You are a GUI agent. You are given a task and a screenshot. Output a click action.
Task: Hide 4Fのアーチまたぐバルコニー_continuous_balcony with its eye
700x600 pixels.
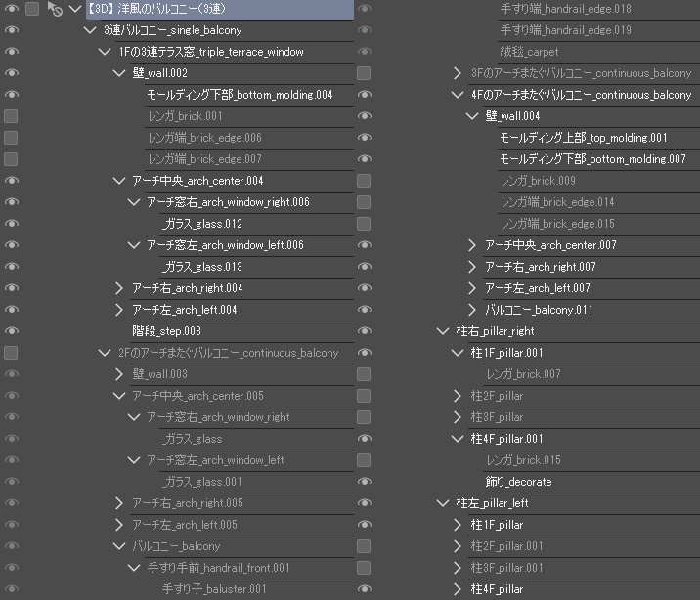coord(365,94)
